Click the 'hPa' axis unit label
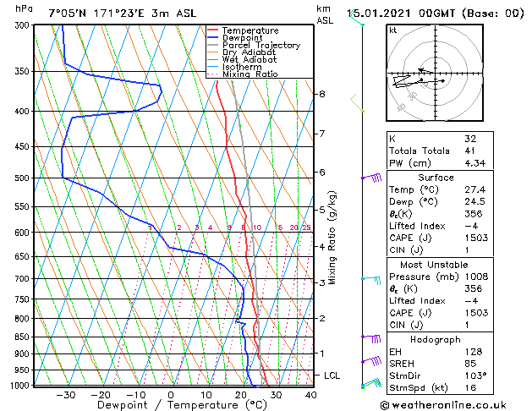532x411 pixels. pos(24,8)
